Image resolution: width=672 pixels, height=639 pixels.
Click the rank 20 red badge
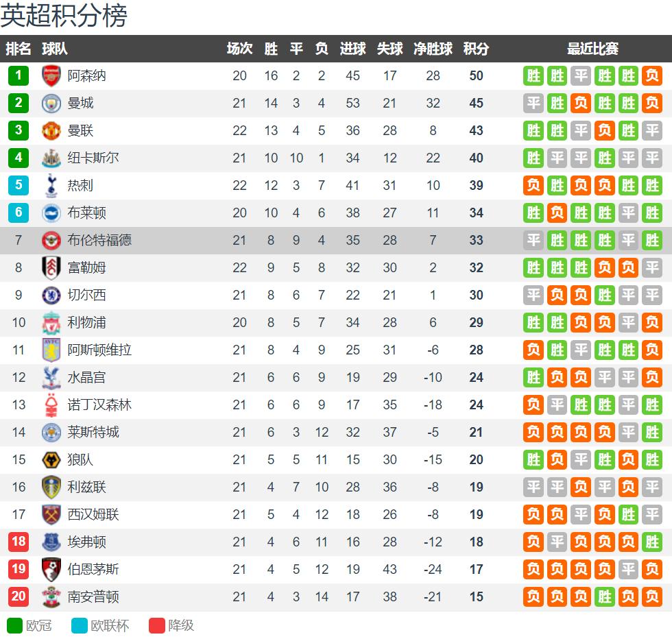19,596
